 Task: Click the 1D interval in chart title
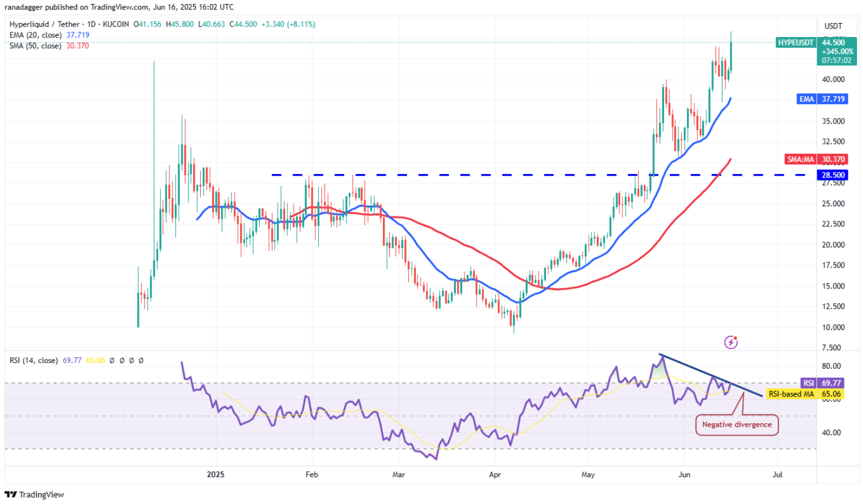(91, 24)
